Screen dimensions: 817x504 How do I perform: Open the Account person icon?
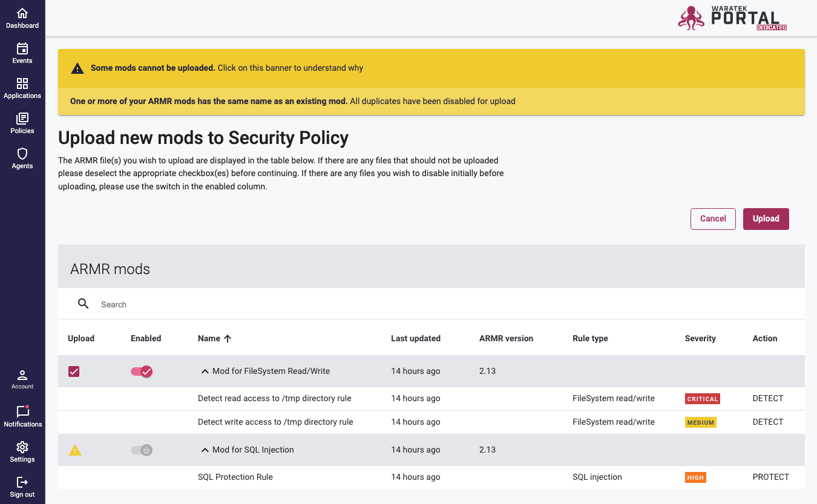[22, 375]
